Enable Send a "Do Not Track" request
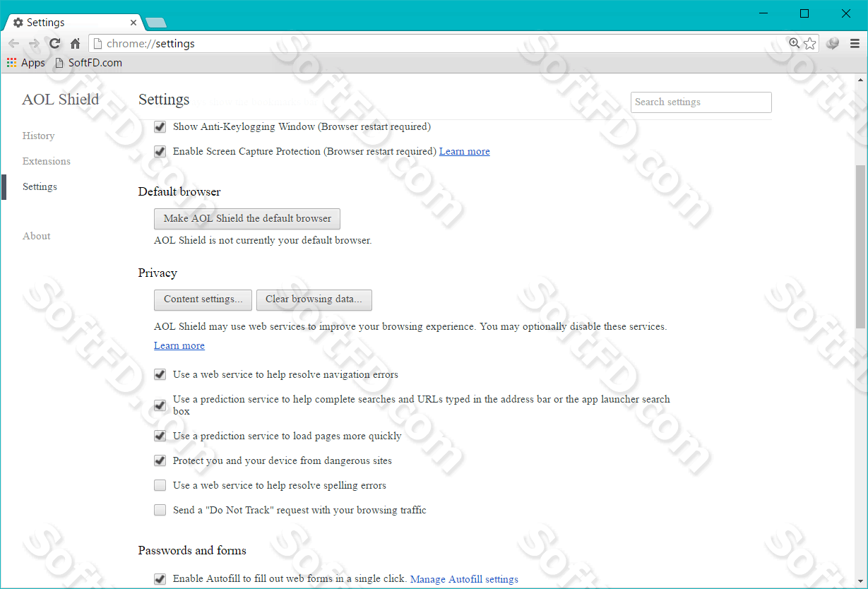The width and height of the screenshot is (868, 589). point(160,511)
